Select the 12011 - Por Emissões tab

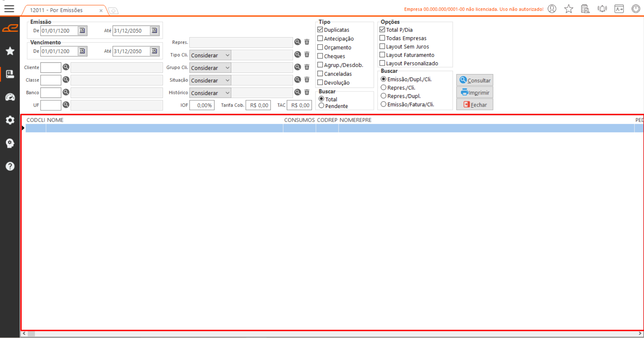point(56,10)
